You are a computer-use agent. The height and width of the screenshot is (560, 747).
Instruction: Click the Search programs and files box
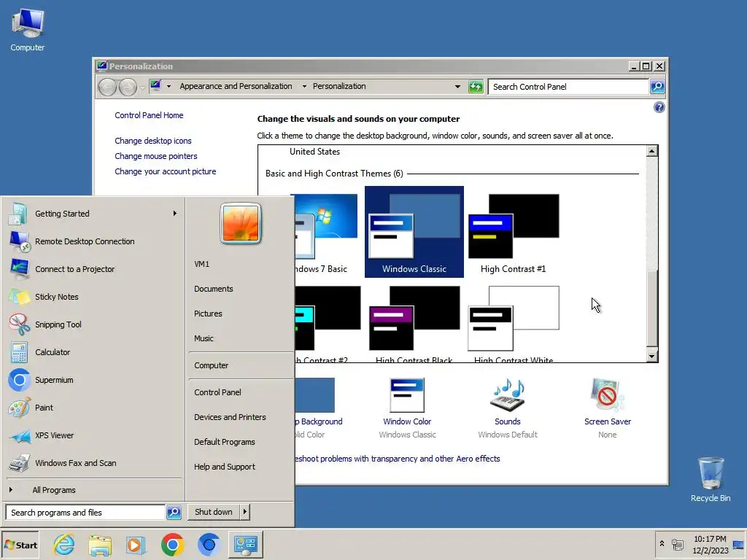click(x=85, y=513)
